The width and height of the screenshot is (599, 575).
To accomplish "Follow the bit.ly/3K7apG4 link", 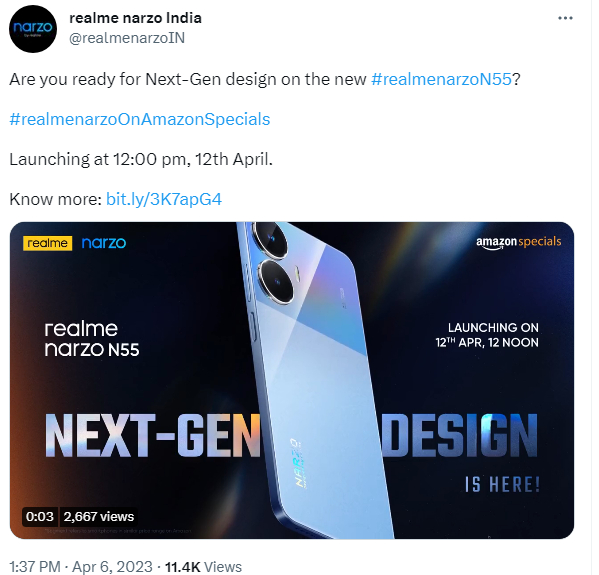I will point(164,199).
